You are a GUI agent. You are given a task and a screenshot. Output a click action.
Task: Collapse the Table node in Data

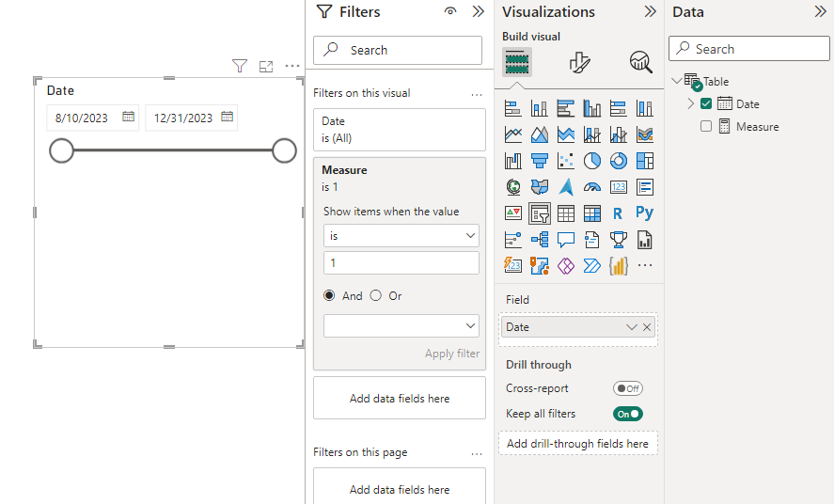677,81
